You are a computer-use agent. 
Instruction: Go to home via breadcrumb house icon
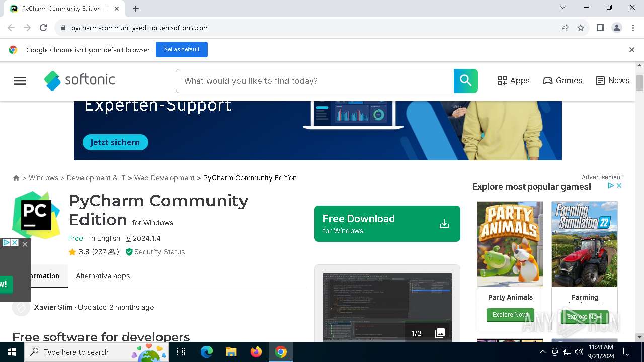tap(16, 178)
